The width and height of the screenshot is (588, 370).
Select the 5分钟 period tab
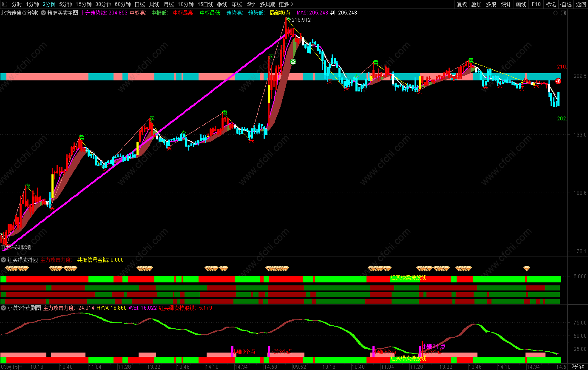[65, 4]
